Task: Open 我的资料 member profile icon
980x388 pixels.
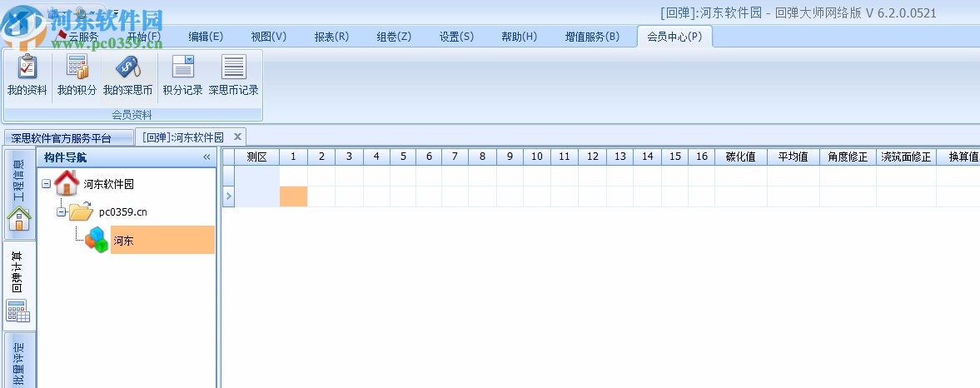Action: (x=27, y=67)
